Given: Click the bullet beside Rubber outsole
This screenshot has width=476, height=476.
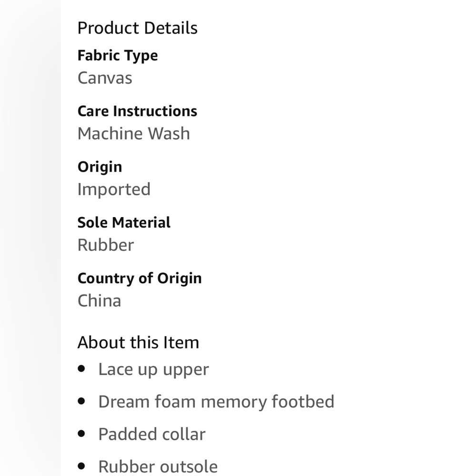Looking at the screenshot, I should (x=82, y=466).
